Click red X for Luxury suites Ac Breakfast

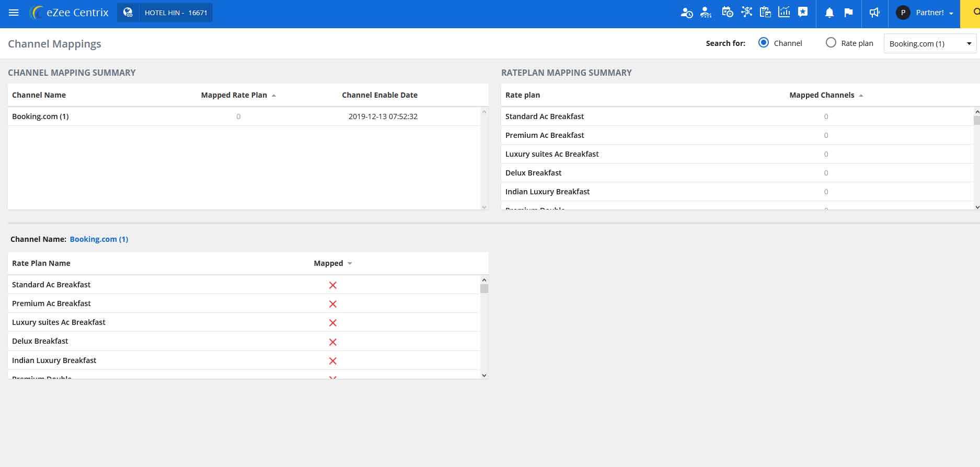click(x=332, y=323)
